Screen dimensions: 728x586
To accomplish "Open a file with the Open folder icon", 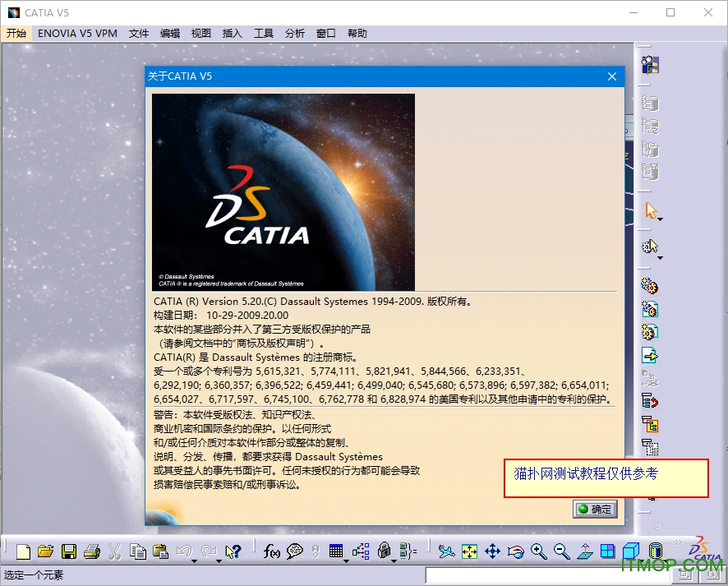I will (48, 551).
